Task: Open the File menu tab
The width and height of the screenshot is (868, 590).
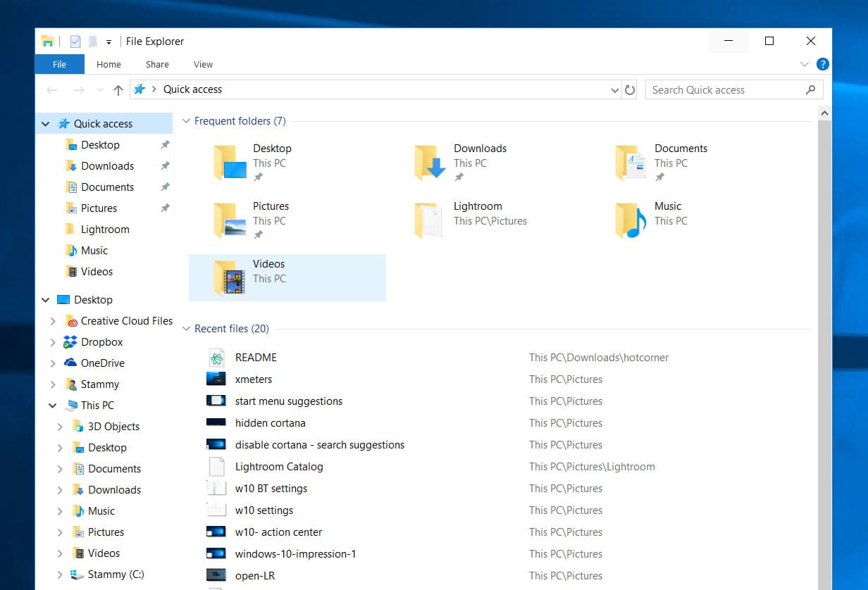Action: [x=59, y=64]
